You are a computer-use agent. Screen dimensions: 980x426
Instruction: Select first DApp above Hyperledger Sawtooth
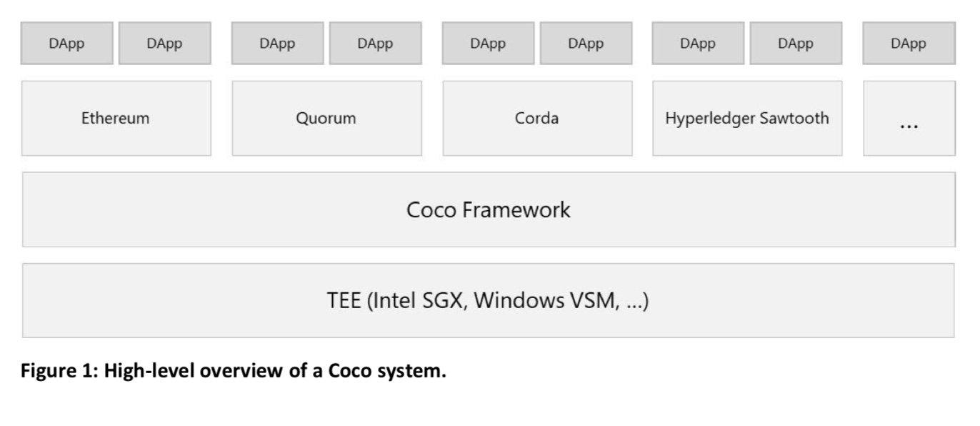pyautogui.click(x=698, y=44)
